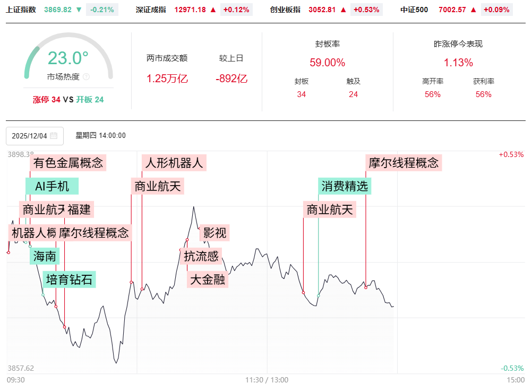Click the 23.0° market heat gauge
532x392 pixels.
pyautogui.click(x=68, y=58)
